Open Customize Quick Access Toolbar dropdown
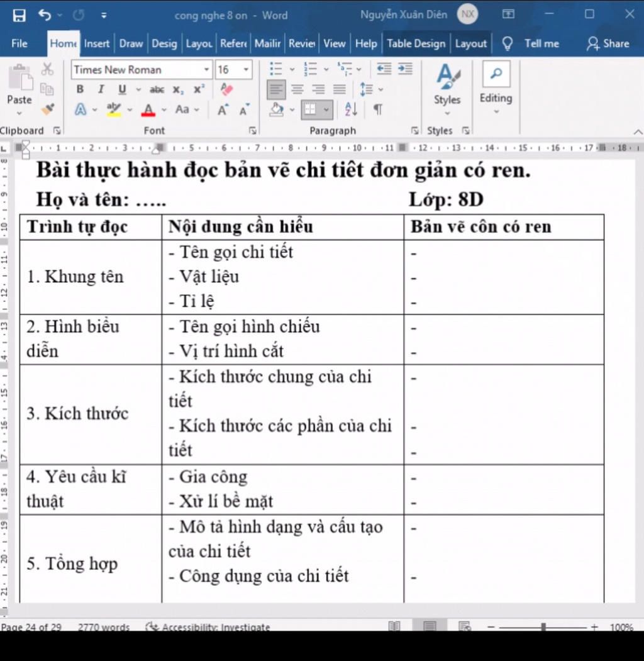Viewport: 644px width, 661px height. point(104,16)
